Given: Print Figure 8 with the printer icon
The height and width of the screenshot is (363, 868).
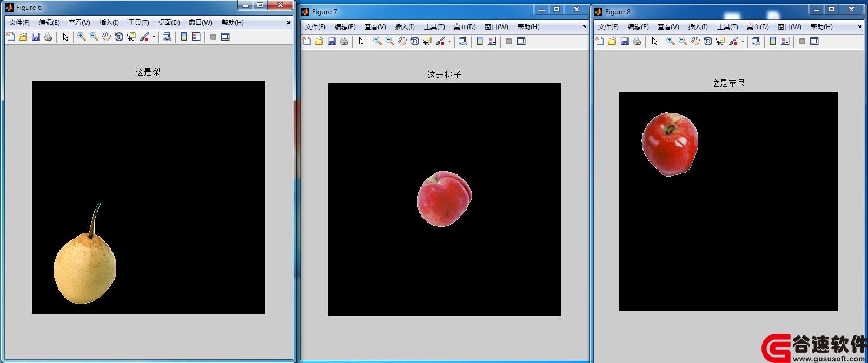Looking at the screenshot, I should pos(637,41).
